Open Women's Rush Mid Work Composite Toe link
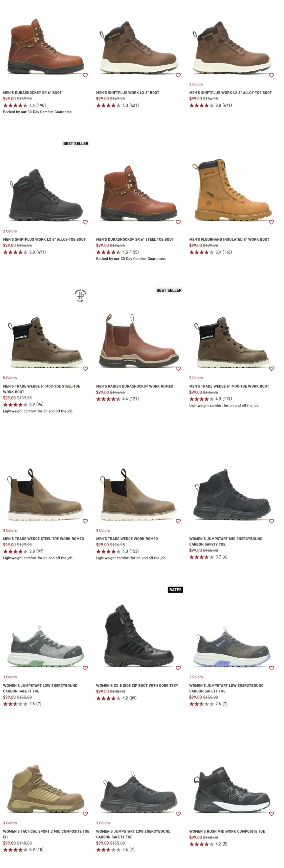This screenshot has height=868, width=284. 227,831
